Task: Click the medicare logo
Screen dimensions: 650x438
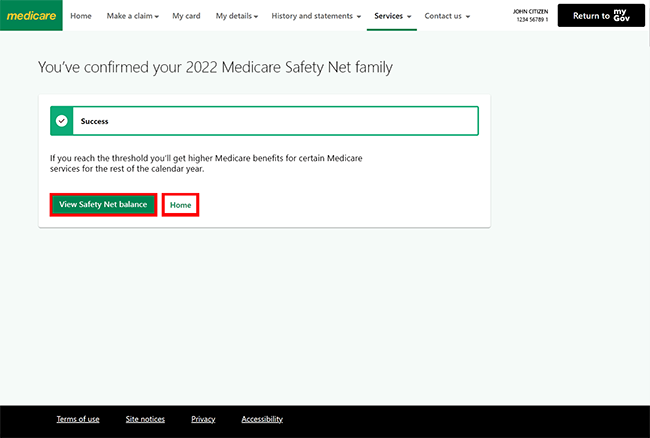Action: pyautogui.click(x=31, y=15)
